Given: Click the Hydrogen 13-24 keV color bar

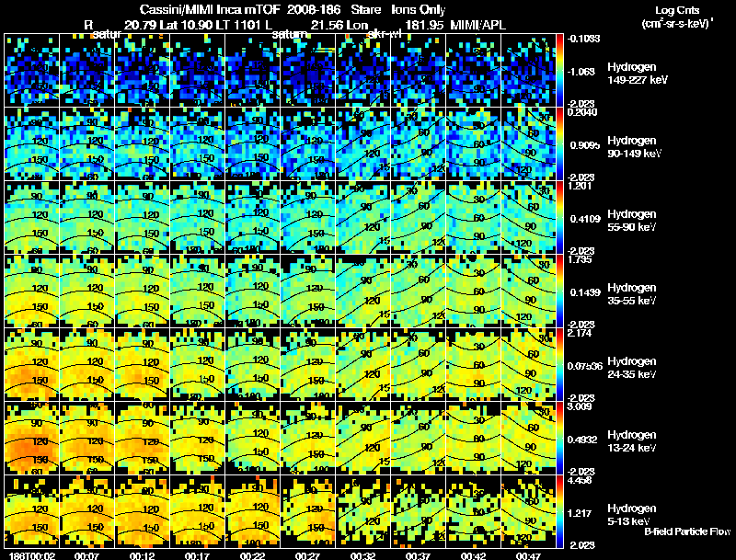Looking at the screenshot, I should 559,439.
